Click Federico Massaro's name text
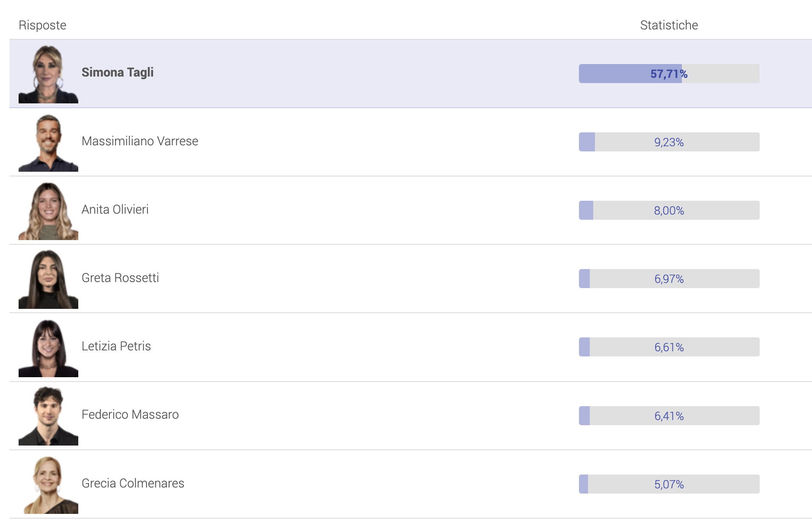The width and height of the screenshot is (812, 526). [130, 414]
